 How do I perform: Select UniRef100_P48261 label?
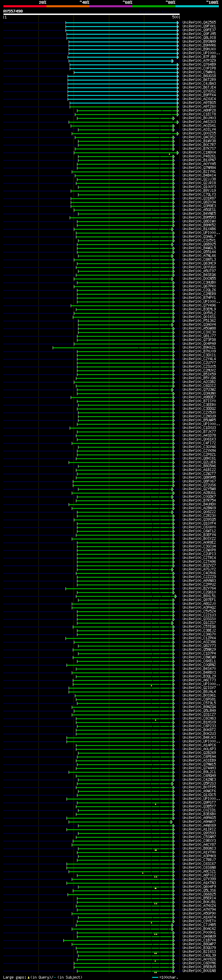[x=199, y=156]
